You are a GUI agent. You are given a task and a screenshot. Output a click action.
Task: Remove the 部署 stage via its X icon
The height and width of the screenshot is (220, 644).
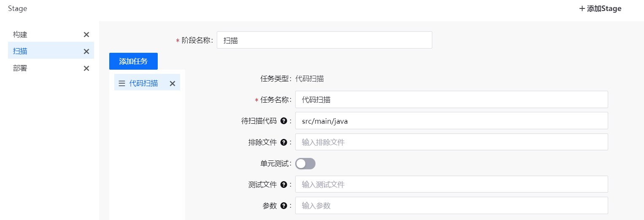(86, 68)
